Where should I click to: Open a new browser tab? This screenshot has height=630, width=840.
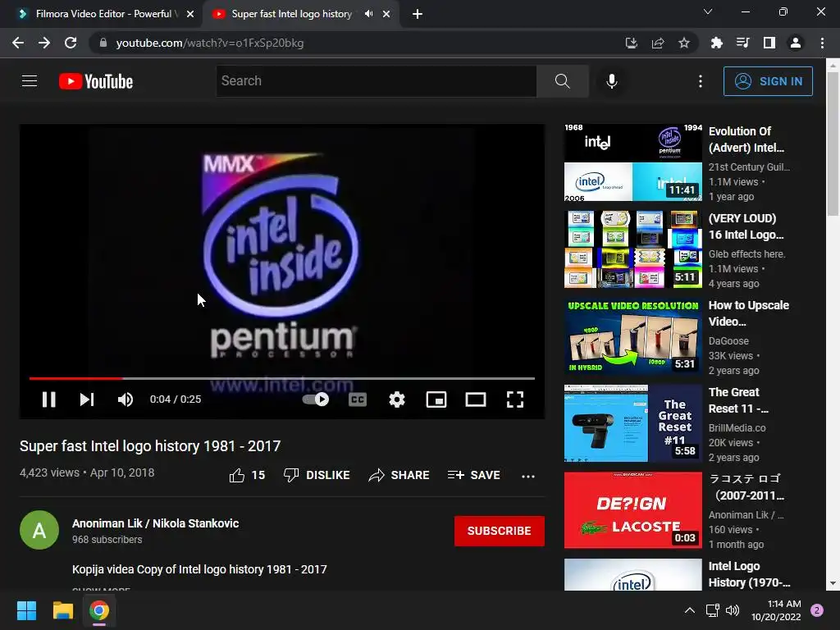(418, 14)
